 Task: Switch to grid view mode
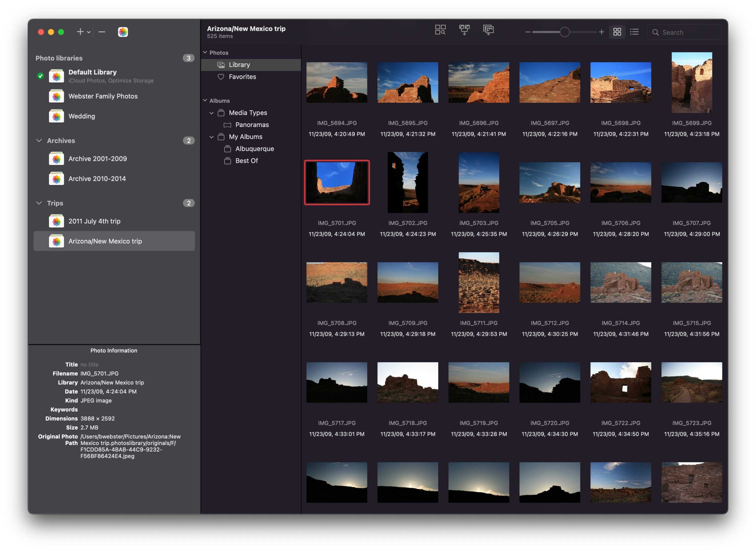tap(617, 32)
